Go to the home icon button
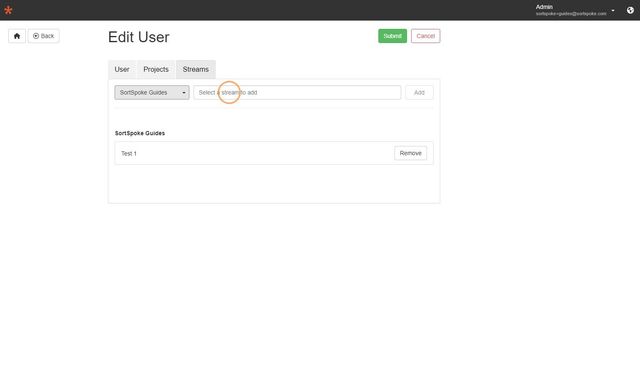The image size is (640, 378). click(x=17, y=36)
